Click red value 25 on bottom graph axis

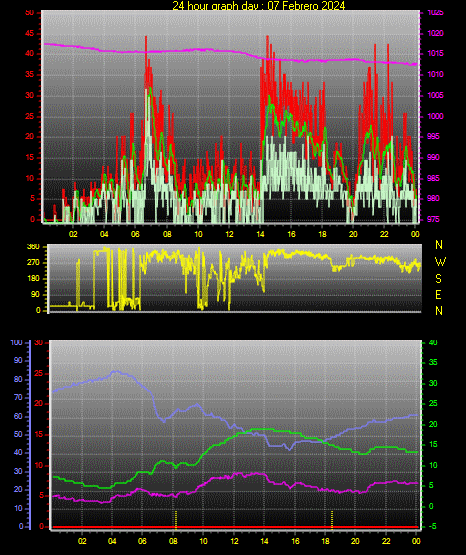coord(39,373)
